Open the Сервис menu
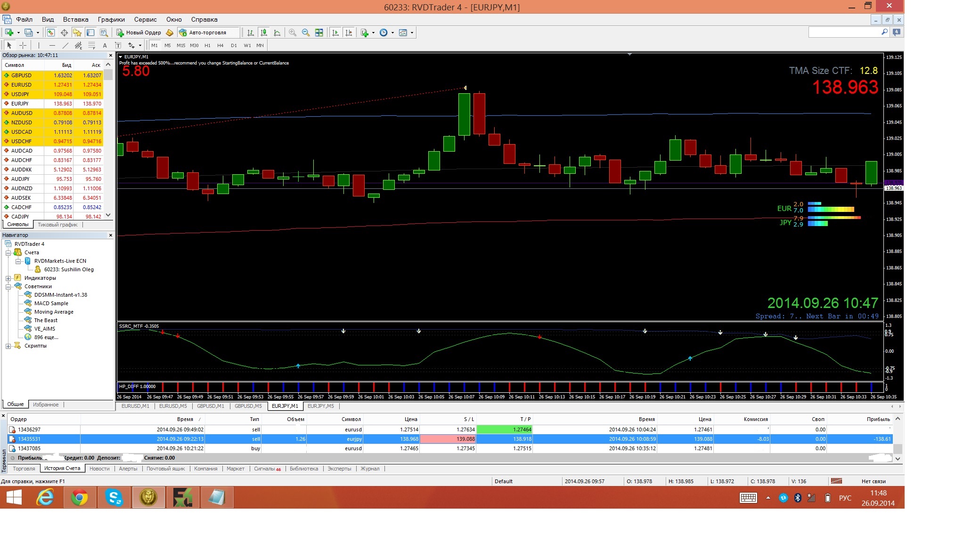The width and height of the screenshot is (980, 551). coord(145,19)
